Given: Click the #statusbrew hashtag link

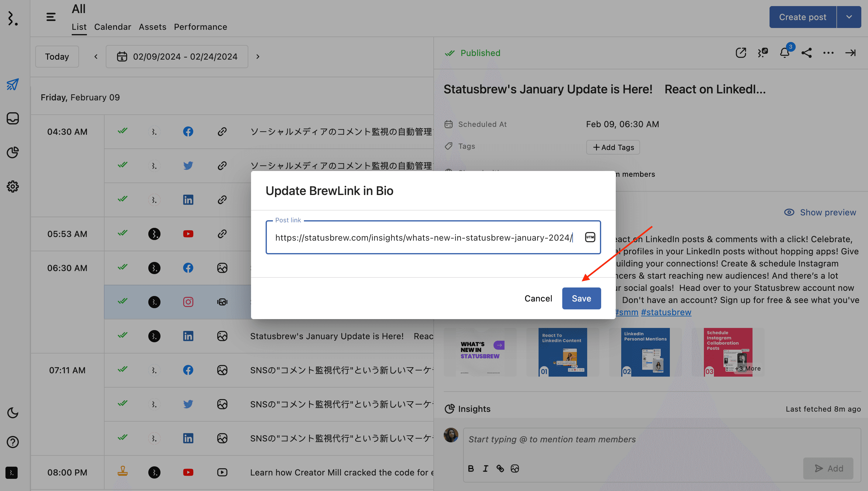Looking at the screenshot, I should [666, 312].
